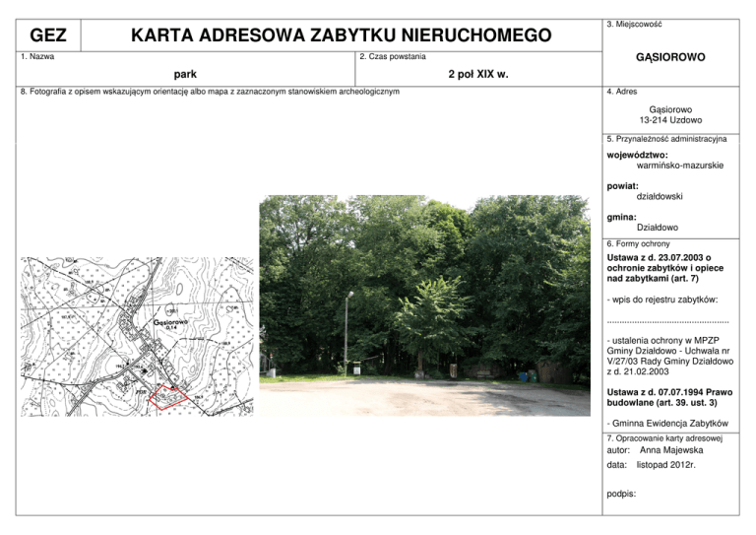Select the '2 poł XIX w.' date value

[477, 74]
